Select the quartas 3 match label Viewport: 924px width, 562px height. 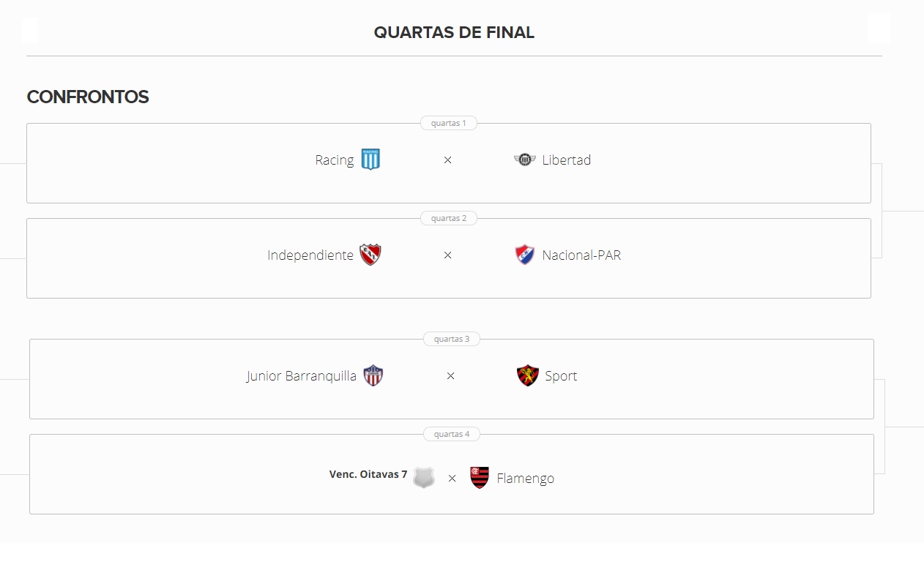click(452, 339)
